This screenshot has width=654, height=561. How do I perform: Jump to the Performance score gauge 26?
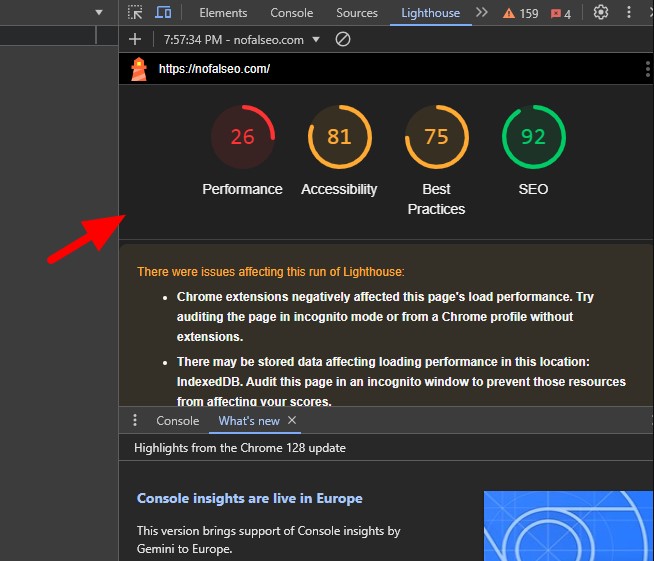coord(243,137)
